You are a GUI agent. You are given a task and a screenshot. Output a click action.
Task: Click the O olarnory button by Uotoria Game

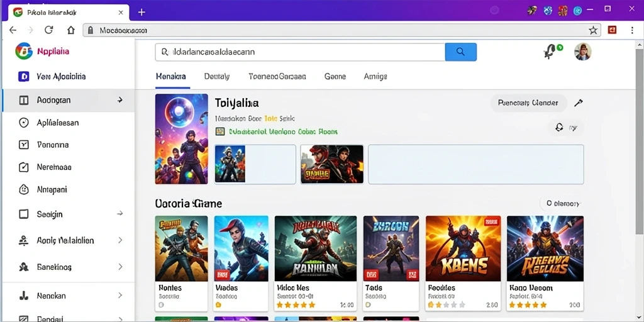click(x=562, y=203)
